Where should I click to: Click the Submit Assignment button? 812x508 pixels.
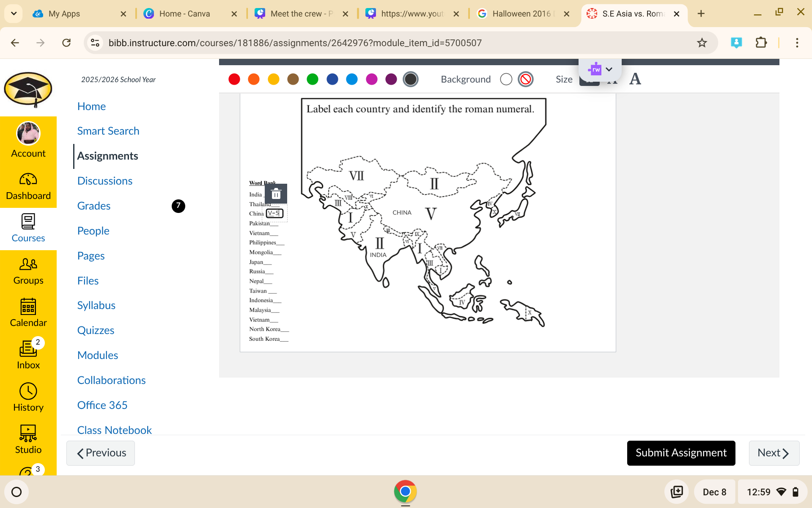[681, 453]
